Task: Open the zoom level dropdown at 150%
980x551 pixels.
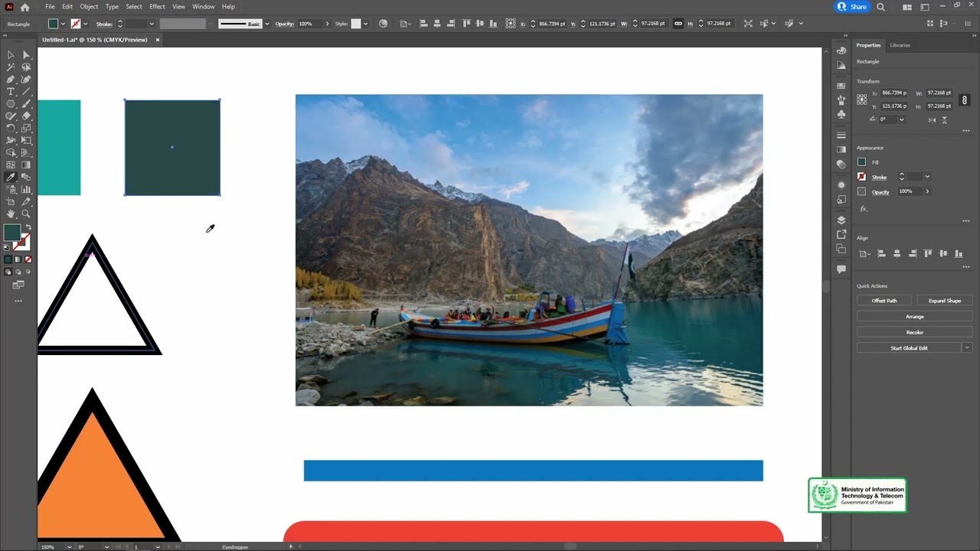Action: point(69,546)
